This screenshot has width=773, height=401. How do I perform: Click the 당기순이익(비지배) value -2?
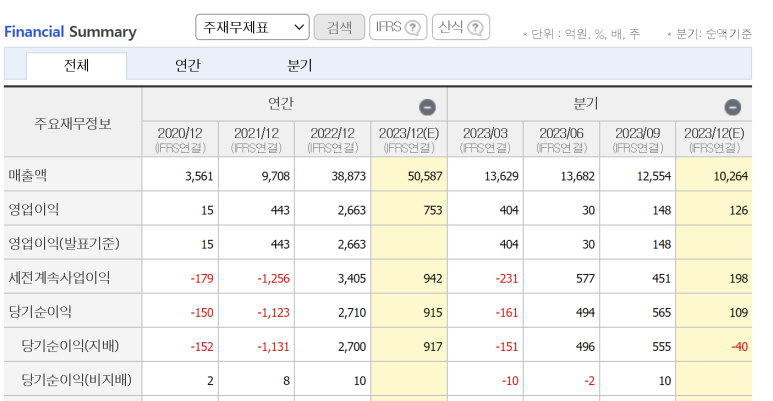[x=589, y=381]
